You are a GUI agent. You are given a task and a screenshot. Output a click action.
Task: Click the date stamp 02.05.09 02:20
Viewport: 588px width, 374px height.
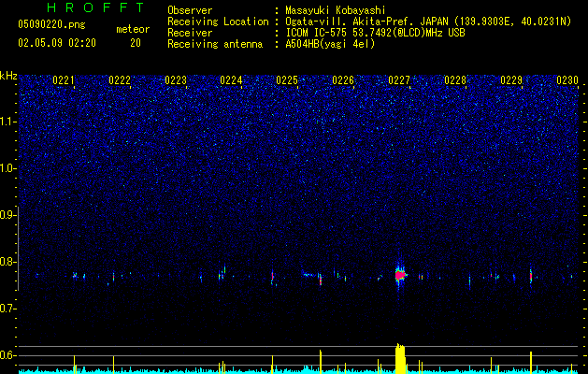57,43
